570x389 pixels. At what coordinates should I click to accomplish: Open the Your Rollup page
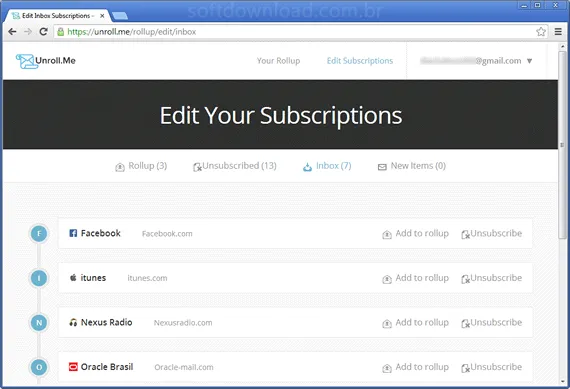pyautogui.click(x=278, y=61)
